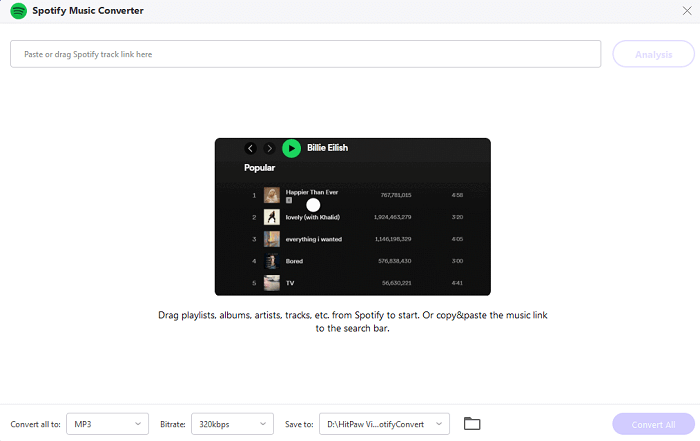700x441 pixels.
Task: Click the Spotify track link input field
Action: 305,54
